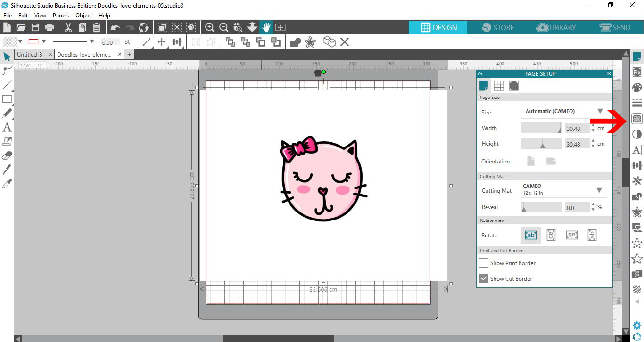Viewport: 644px width, 342px height.
Task: Expand the fill pattern dropdown arrow
Action: coord(20,41)
